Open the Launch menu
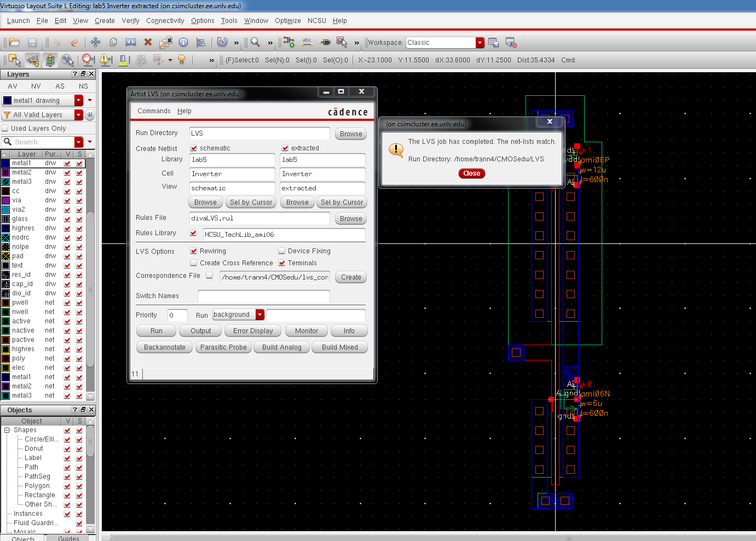The height and width of the screenshot is (541, 756). tap(19, 21)
